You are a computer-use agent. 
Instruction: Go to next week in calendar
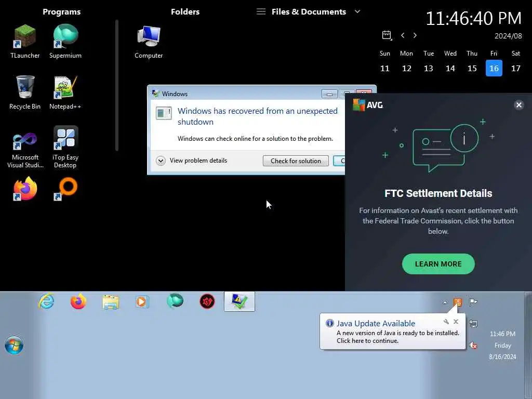pyautogui.click(x=415, y=35)
